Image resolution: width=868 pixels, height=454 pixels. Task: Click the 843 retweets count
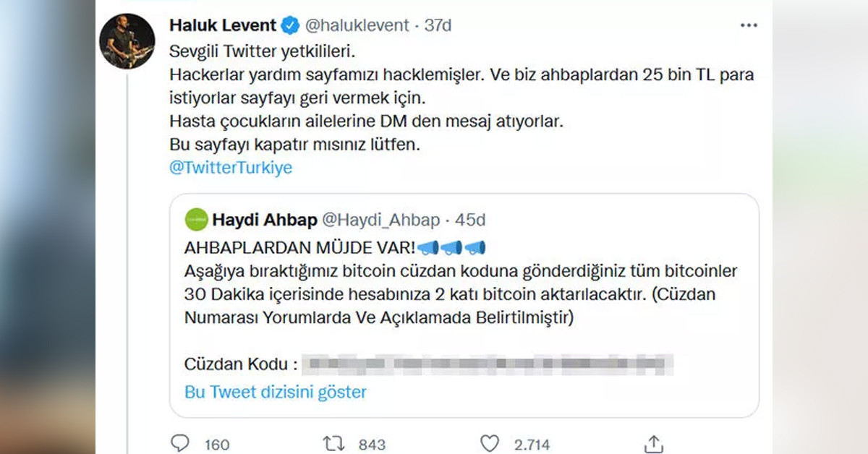(372, 444)
